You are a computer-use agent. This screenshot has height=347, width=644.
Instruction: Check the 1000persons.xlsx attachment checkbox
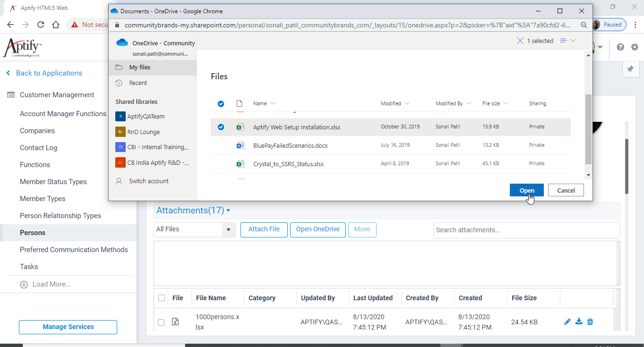point(161,322)
